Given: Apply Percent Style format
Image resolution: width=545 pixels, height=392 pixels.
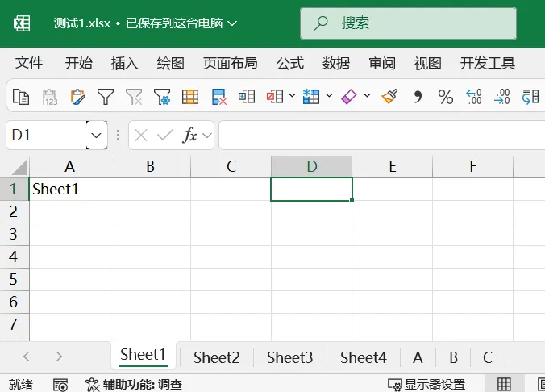Looking at the screenshot, I should point(446,97).
